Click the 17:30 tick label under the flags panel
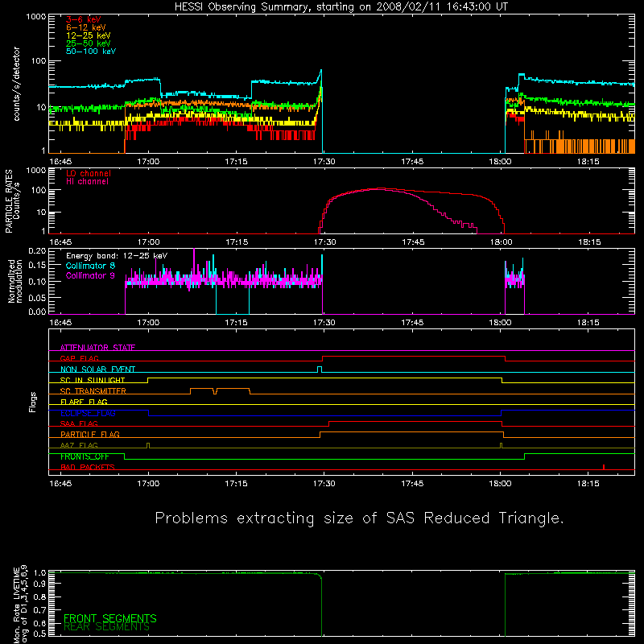 [x=324, y=484]
